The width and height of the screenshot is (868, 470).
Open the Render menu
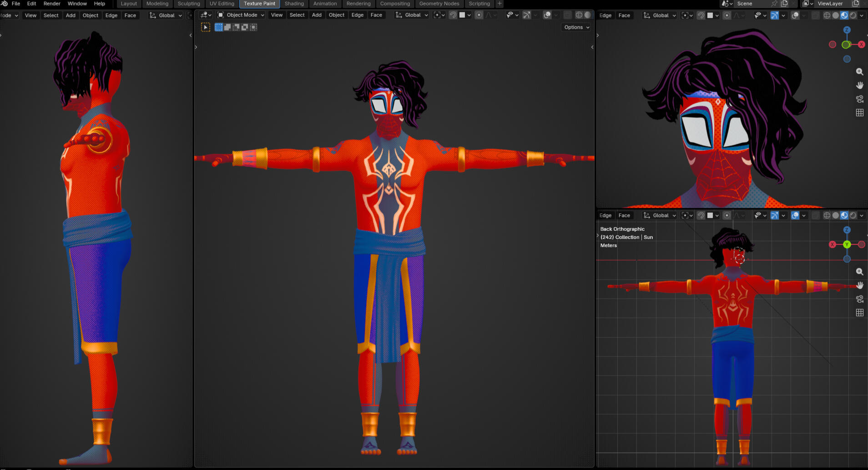point(52,4)
